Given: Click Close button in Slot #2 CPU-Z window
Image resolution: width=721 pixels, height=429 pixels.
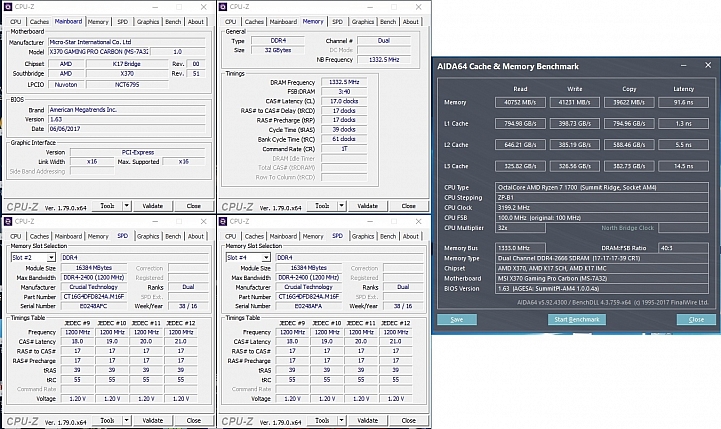Looking at the screenshot, I should 194,420.
